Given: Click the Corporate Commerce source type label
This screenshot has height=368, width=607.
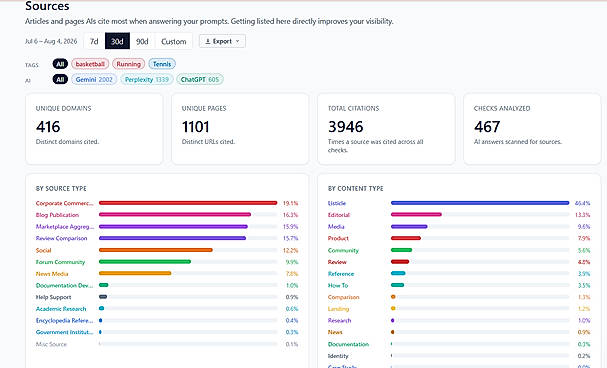Looking at the screenshot, I should click(x=64, y=203).
